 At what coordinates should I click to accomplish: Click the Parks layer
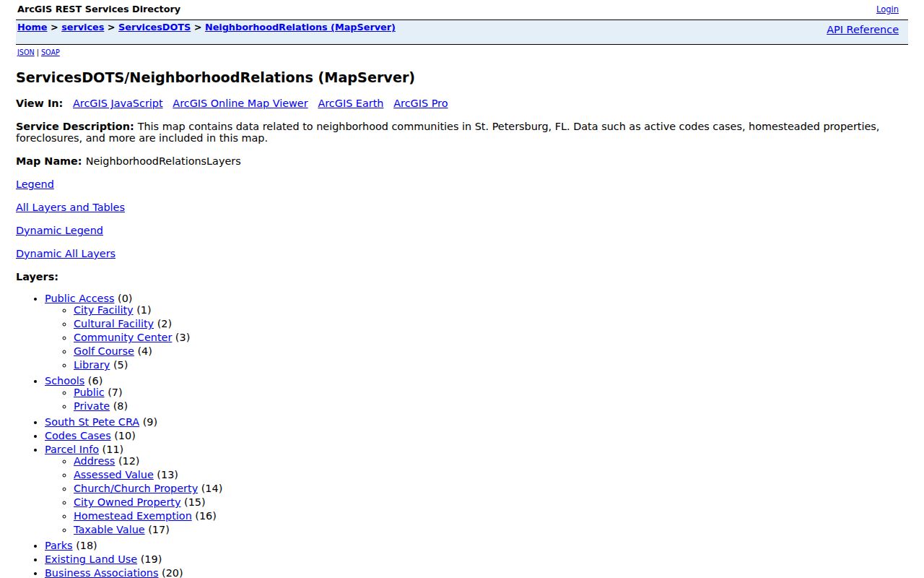tap(58, 545)
